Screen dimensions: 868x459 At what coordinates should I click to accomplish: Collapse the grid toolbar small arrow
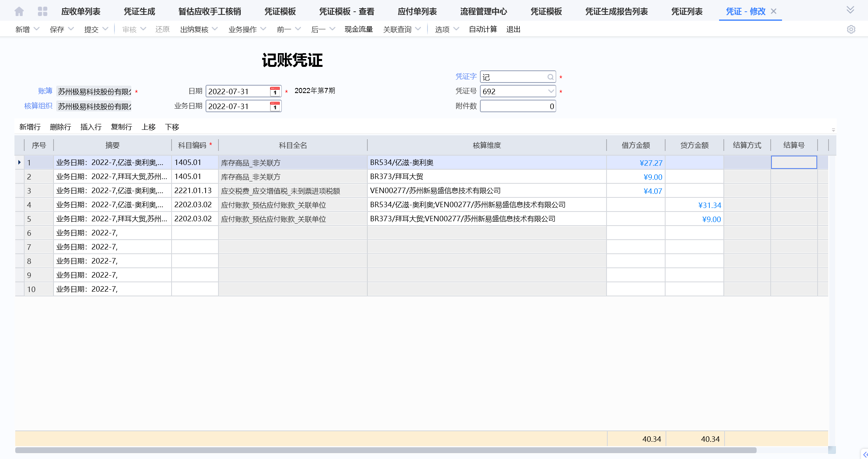pos(833,130)
